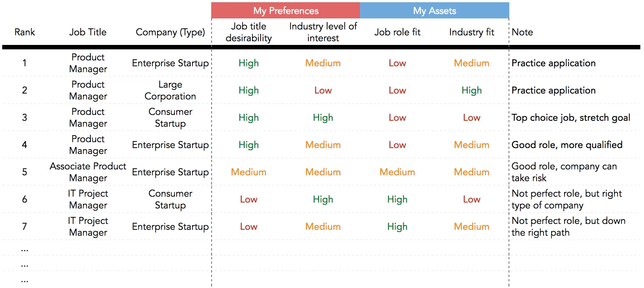
Task: Click the blue My Assets header
Action: pos(434,11)
